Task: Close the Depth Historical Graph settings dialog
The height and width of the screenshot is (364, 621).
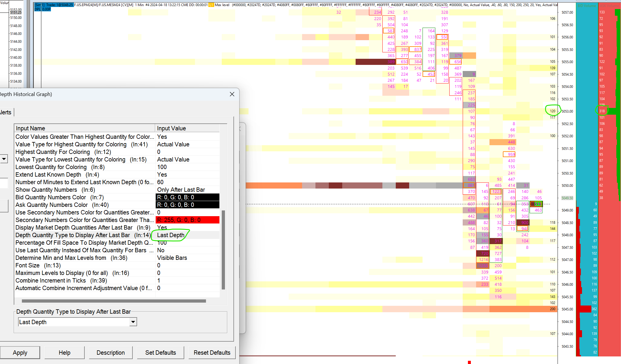Action: pos(232,94)
